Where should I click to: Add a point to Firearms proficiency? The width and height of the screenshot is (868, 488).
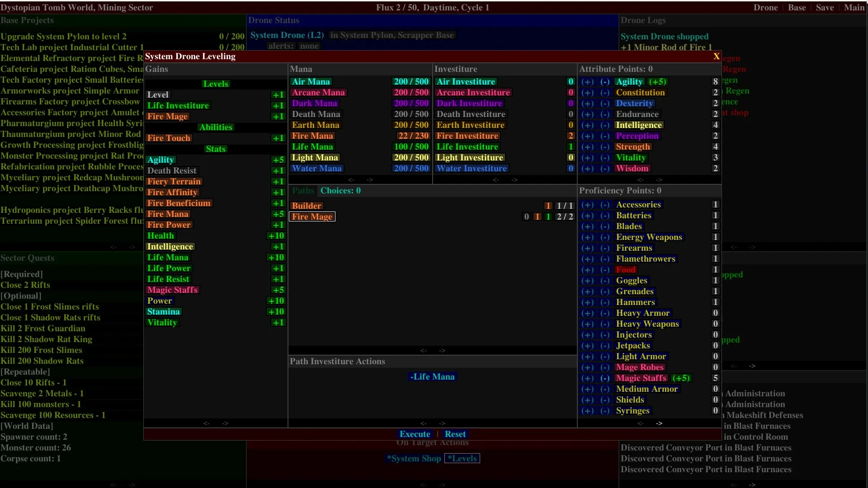pyautogui.click(x=587, y=248)
